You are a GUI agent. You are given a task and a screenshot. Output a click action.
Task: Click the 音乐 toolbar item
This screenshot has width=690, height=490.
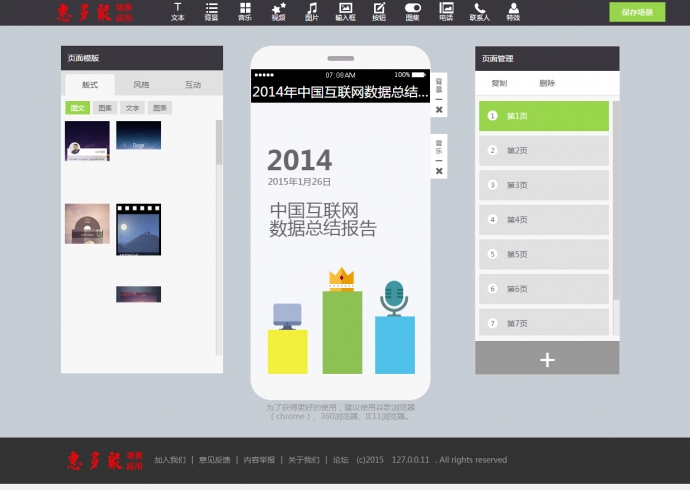coord(245,11)
